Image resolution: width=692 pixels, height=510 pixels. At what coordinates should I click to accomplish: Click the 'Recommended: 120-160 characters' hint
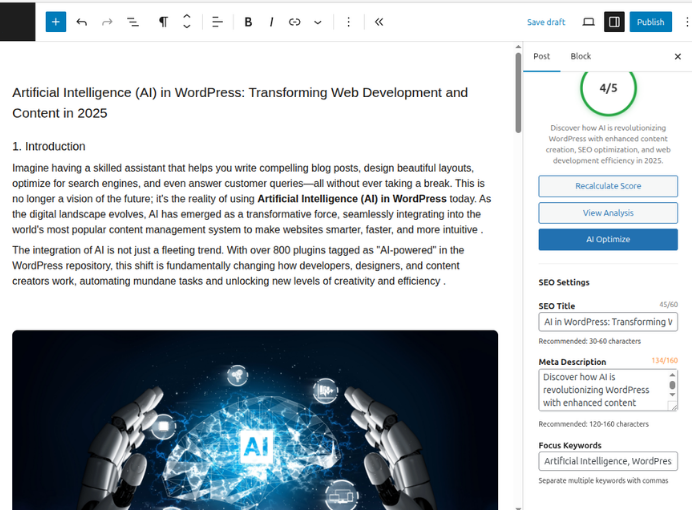click(x=594, y=424)
